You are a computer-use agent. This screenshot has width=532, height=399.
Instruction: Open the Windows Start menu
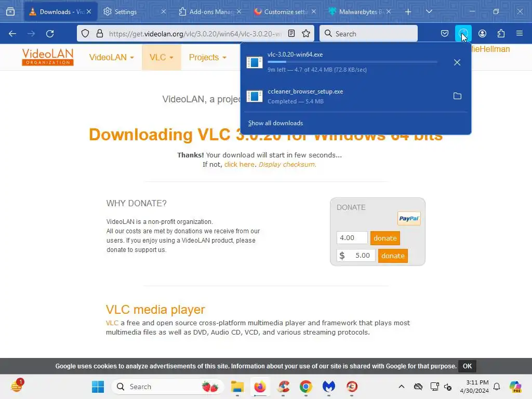tap(98, 387)
